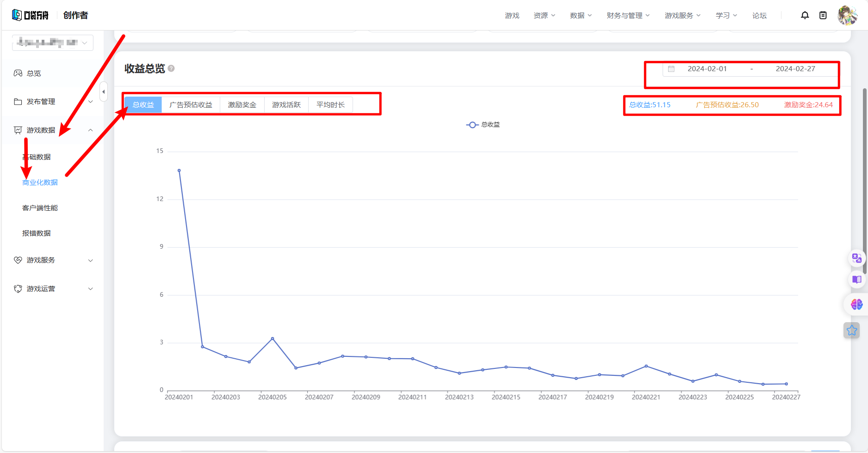The width and height of the screenshot is (868, 453).
Task: Click the 20240227 last data point
Action: coord(786,384)
